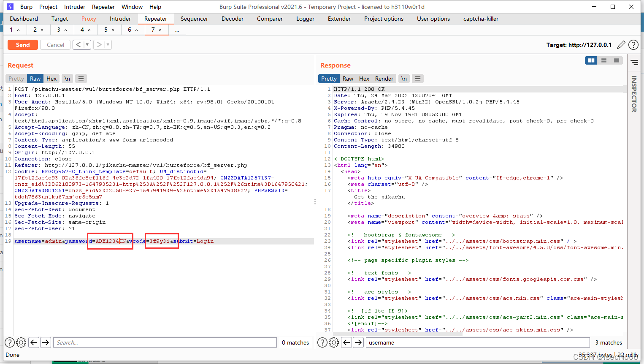
Task: Switch to Proxy tab
Action: point(89,19)
